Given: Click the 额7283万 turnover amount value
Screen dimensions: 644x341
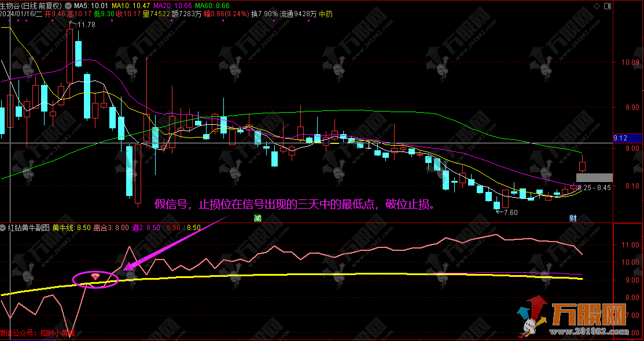Looking at the screenshot, I should [186, 14].
